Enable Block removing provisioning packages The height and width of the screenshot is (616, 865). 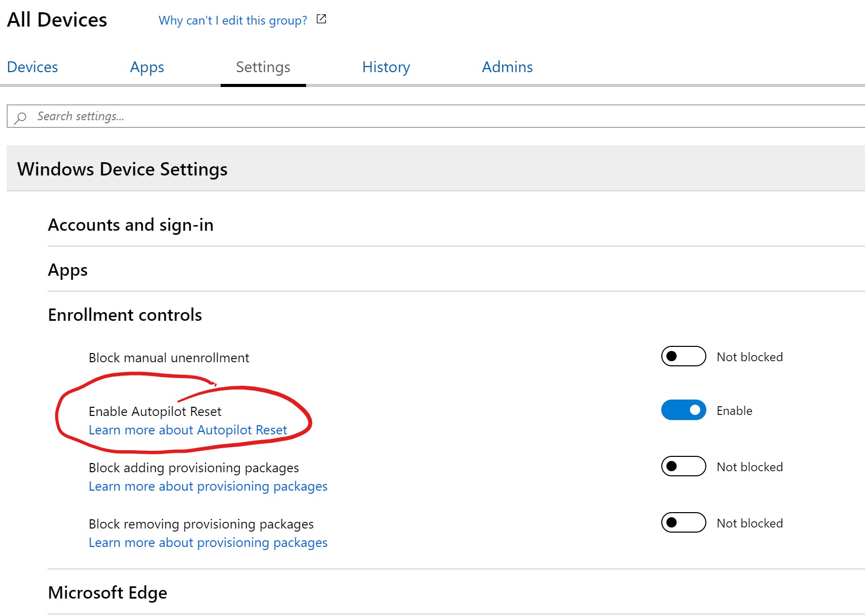(683, 522)
